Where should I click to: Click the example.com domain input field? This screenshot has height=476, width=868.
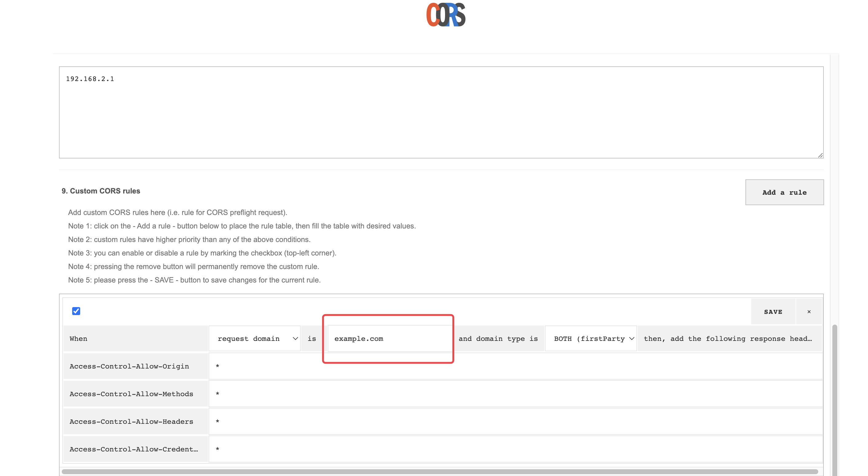coord(390,338)
